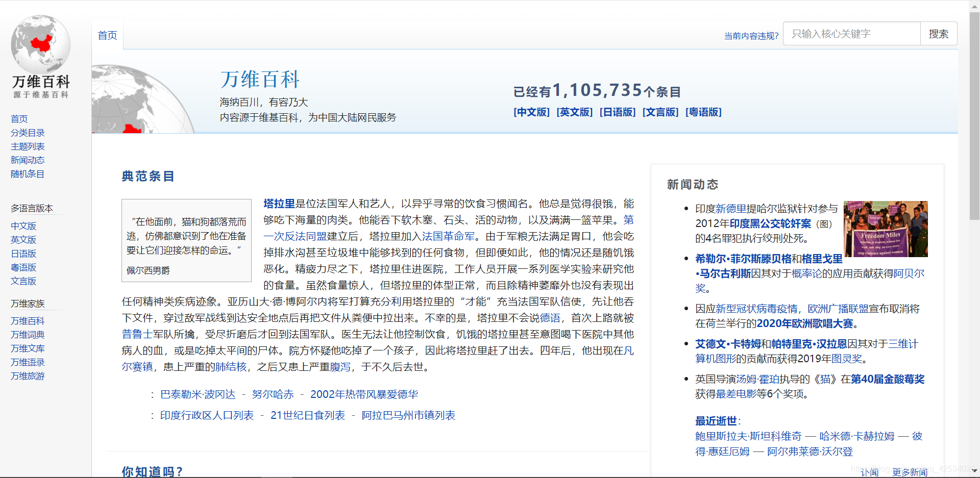Open 图灵奖 link
Screen dimensions: 980x478
847,359
